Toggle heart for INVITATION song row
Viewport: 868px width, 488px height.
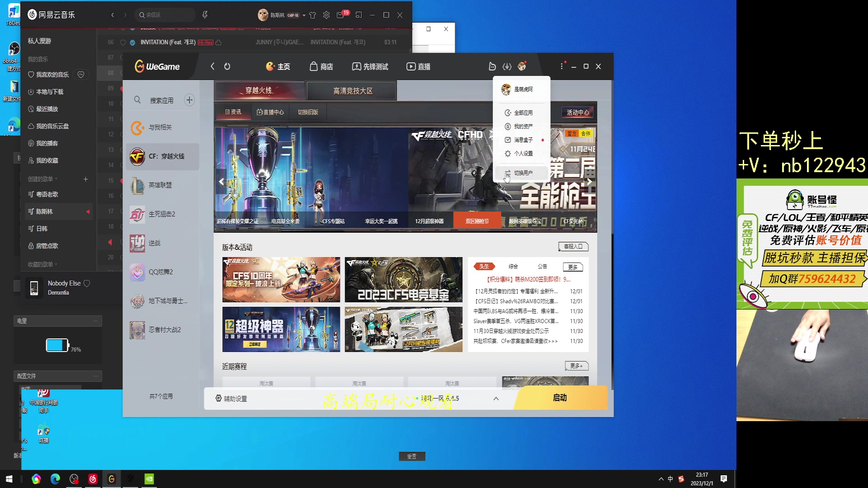tap(123, 42)
